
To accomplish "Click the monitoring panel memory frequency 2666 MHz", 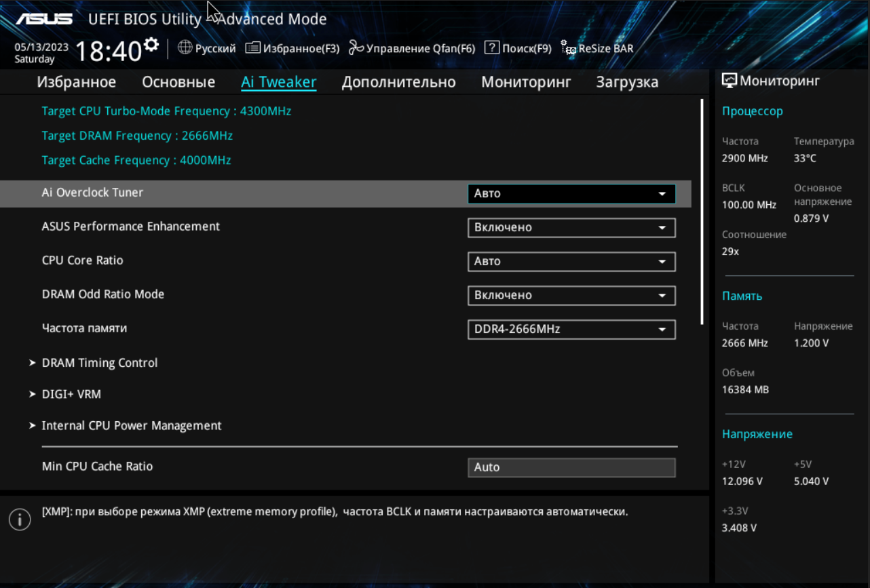I will (745, 343).
